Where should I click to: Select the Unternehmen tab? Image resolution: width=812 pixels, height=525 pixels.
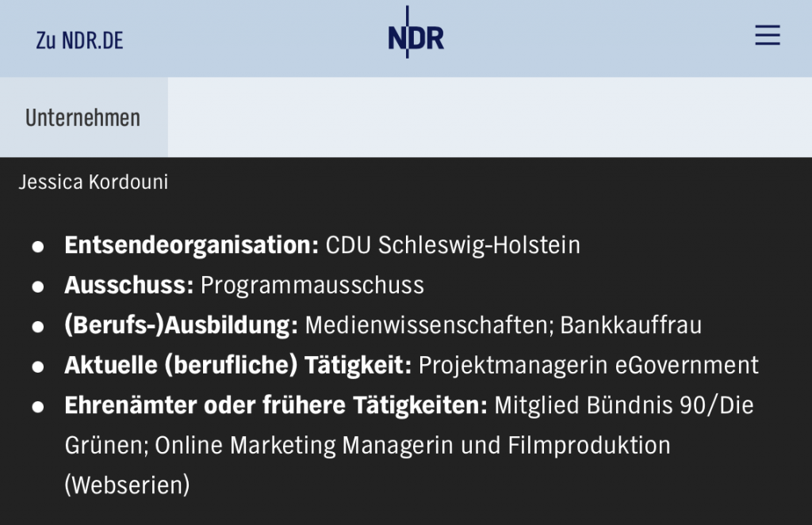82,118
